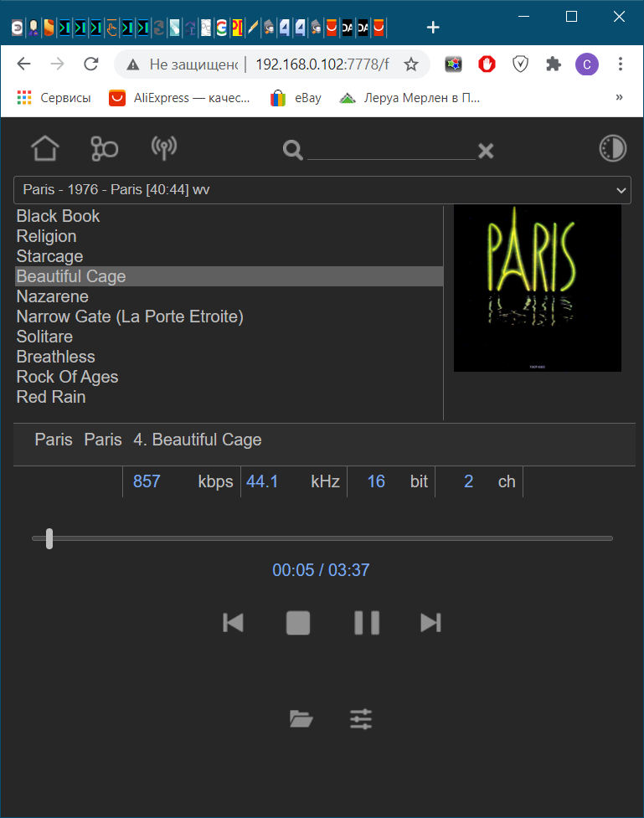Screen dimensions: 644x818
Task: Open the extensions puzzle piece menu
Action: point(554,64)
